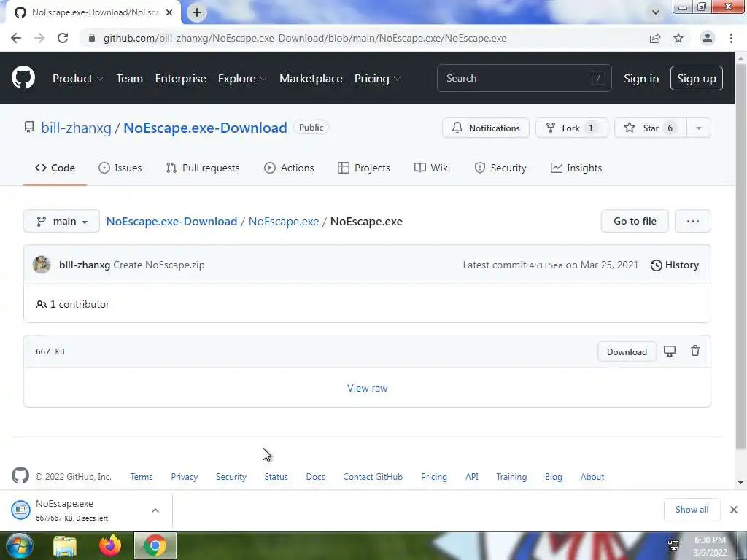
Task: Expand the Pricing dropdown in header
Action: [377, 79]
